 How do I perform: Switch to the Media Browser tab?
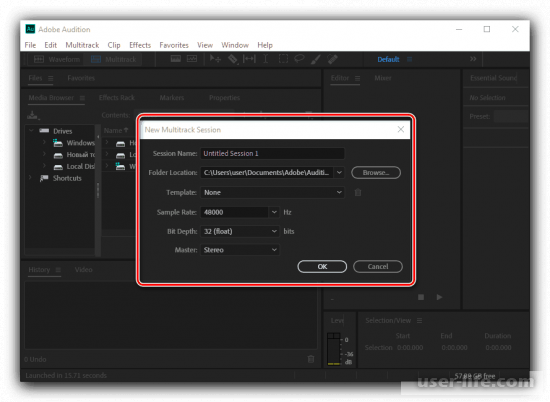51,98
